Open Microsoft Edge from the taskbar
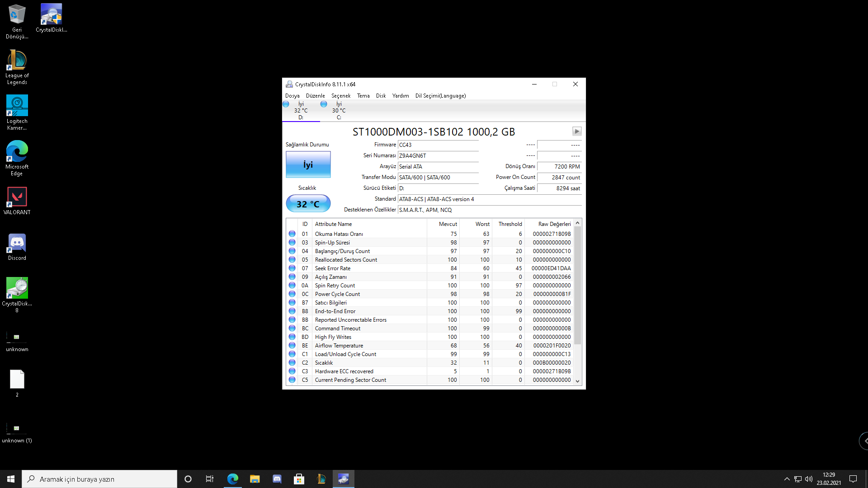Image resolution: width=868 pixels, height=488 pixels. pos(233,479)
